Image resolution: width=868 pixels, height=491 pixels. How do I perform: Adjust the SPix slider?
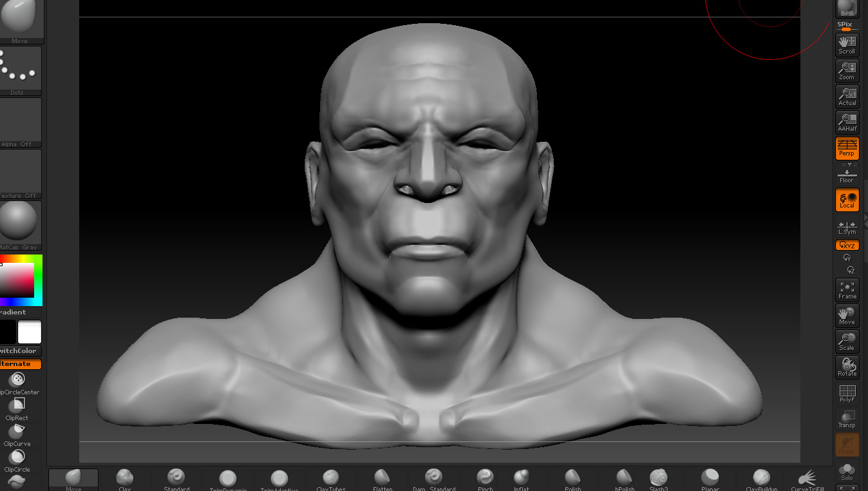[x=846, y=26]
